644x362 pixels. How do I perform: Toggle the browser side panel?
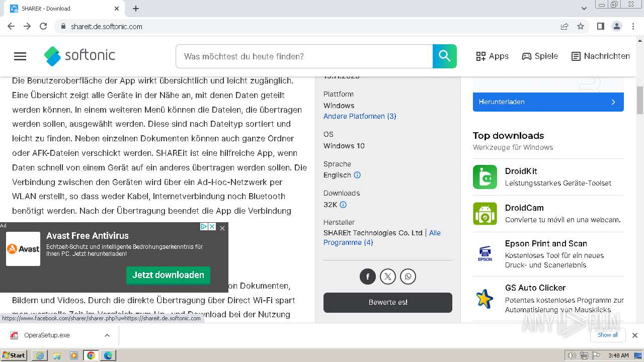[x=601, y=27]
